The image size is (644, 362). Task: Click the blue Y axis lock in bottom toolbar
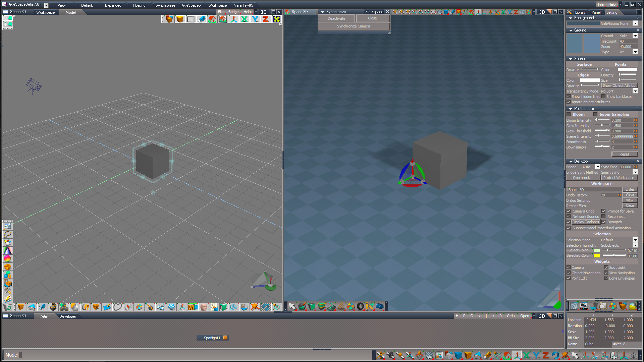coord(536,355)
